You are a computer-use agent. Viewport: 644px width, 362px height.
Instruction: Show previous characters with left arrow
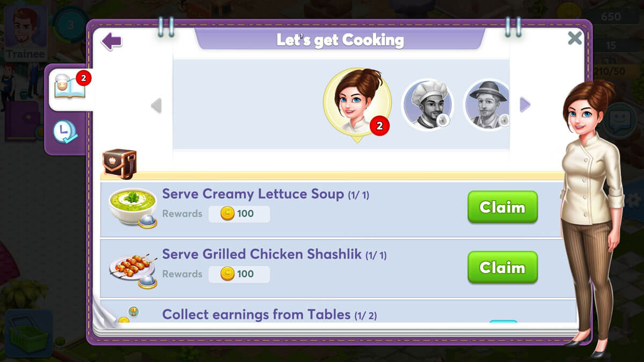click(156, 106)
